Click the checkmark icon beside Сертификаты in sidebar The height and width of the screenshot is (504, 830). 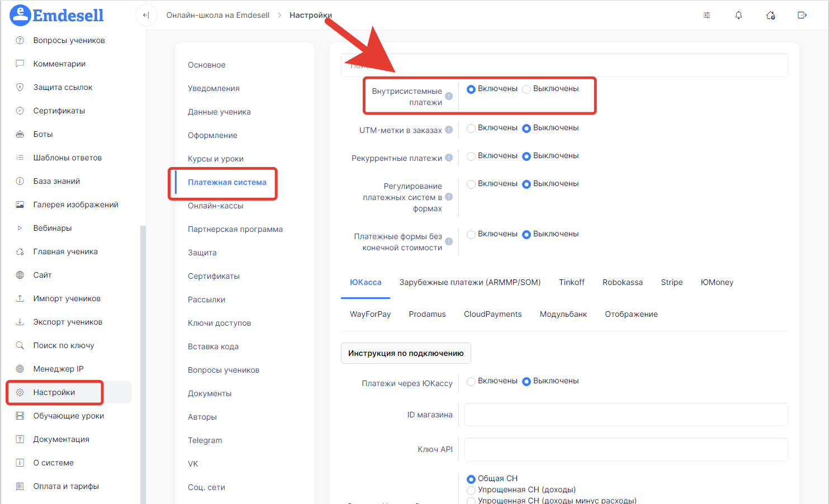coord(20,111)
